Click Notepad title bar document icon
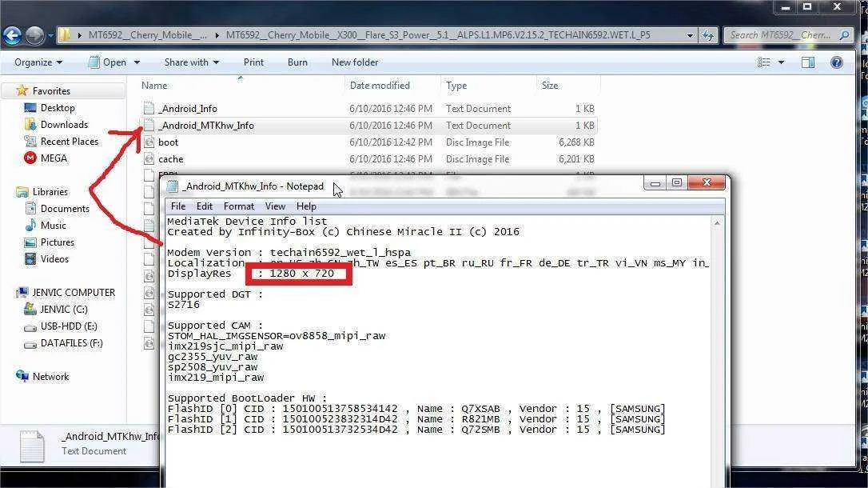Image resolution: width=868 pixels, height=488 pixels. (x=172, y=186)
